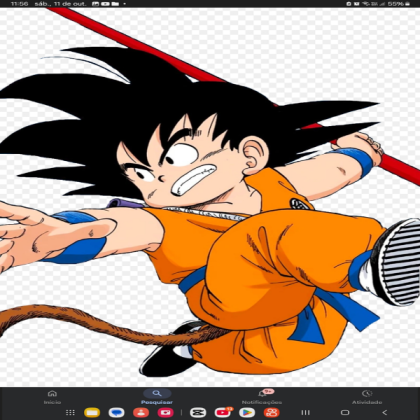This screenshot has height=420, width=420.
Task: Launch the pink camera app icon
Action: click(165, 413)
